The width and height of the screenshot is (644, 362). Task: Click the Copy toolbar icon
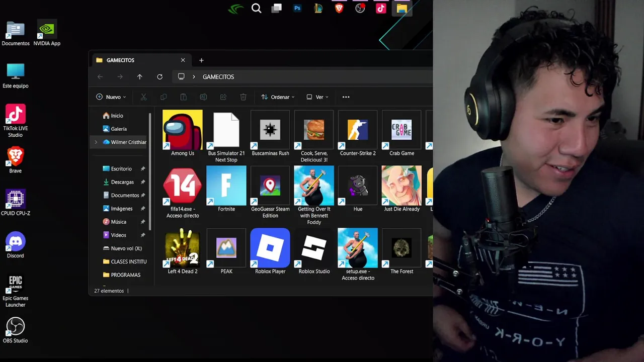click(164, 97)
